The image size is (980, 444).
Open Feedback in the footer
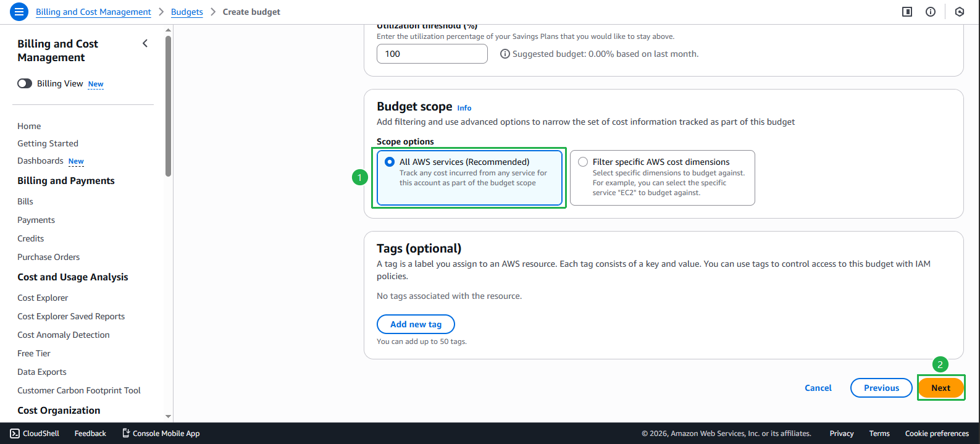point(90,434)
